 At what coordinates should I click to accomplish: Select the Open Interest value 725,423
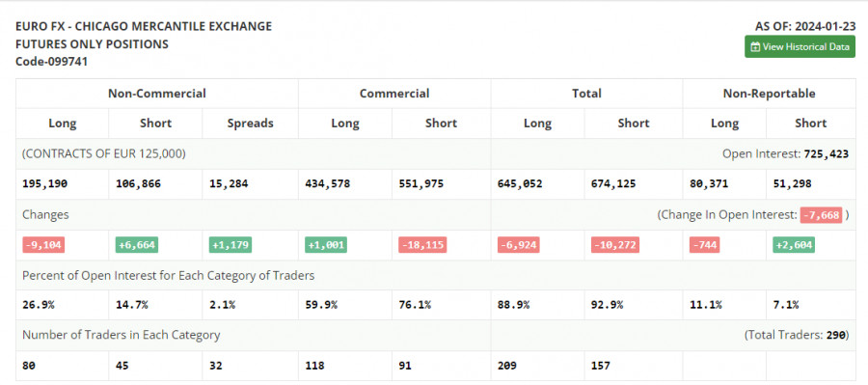(x=826, y=154)
